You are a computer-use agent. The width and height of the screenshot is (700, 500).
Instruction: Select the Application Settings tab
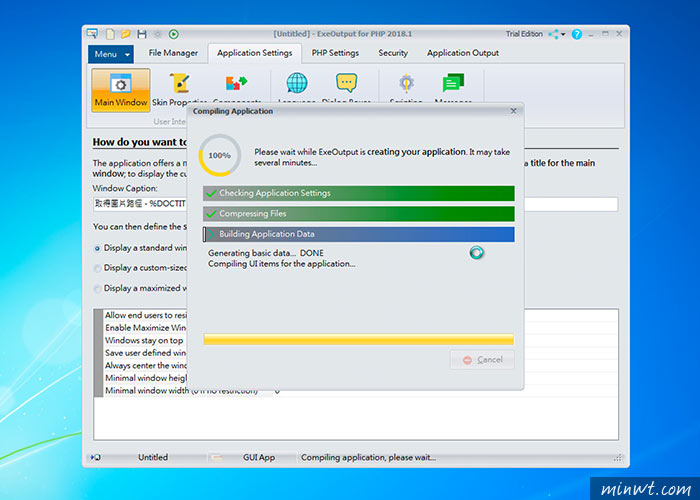(254, 53)
